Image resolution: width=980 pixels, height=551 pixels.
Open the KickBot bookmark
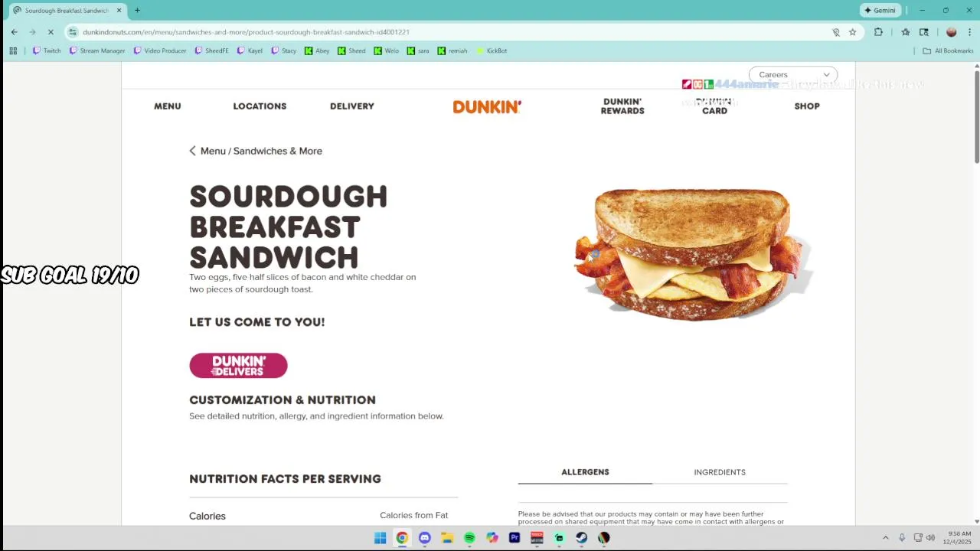click(492, 51)
